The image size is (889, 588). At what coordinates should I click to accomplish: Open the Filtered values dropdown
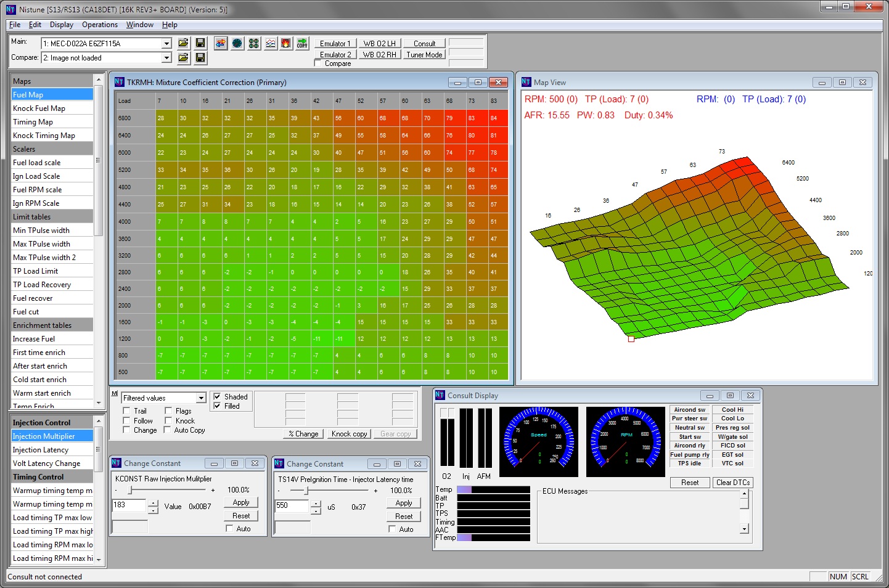[200, 398]
